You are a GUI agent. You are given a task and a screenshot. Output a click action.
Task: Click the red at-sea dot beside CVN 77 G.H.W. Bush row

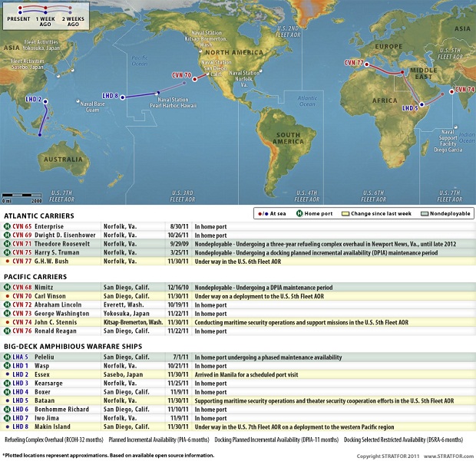pos(8,261)
